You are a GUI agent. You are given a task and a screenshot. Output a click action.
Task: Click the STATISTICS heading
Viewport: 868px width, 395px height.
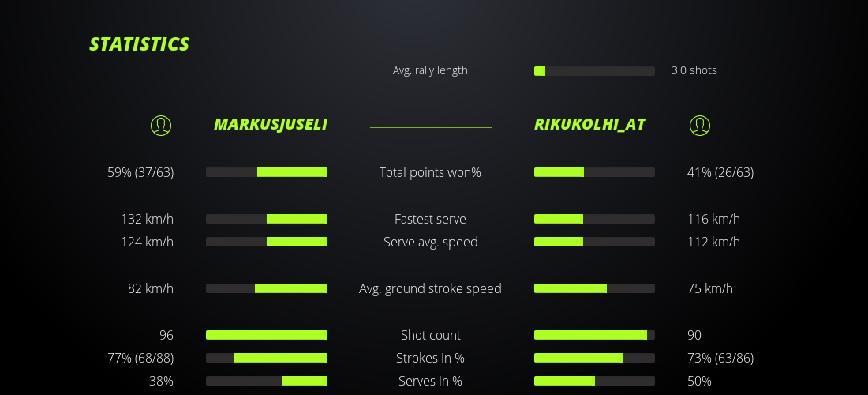click(140, 44)
